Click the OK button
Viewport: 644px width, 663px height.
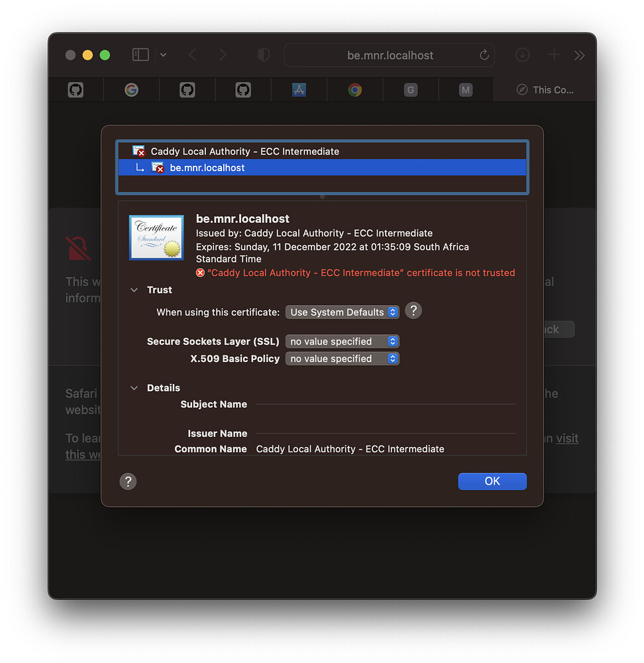[492, 481]
